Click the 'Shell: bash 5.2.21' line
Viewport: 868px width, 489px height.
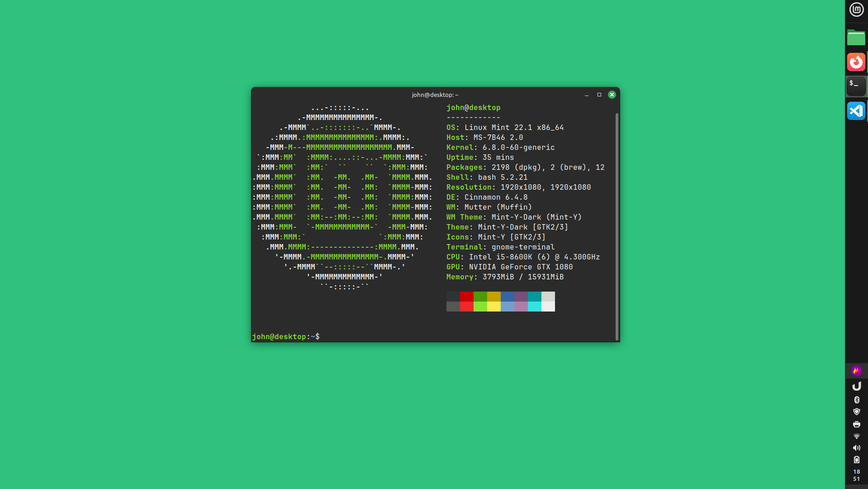click(487, 177)
